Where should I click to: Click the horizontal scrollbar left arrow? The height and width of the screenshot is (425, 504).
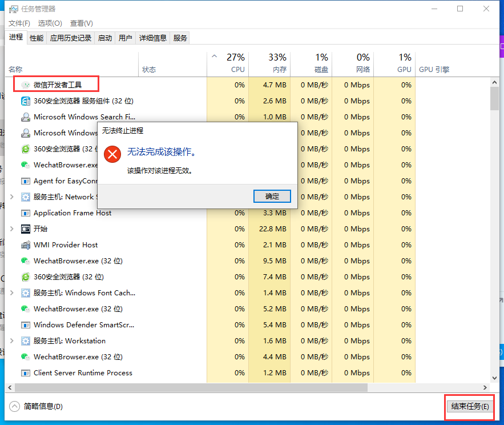pyautogui.click(x=10, y=388)
